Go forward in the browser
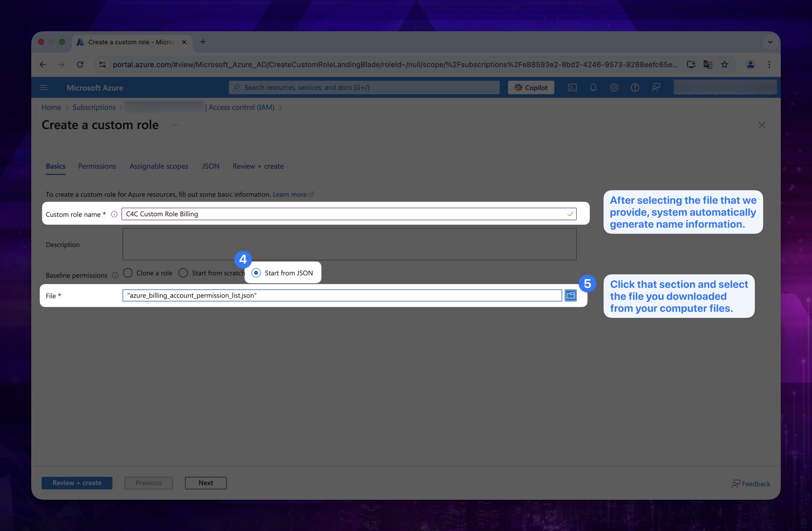The width and height of the screenshot is (812, 531). tap(61, 65)
